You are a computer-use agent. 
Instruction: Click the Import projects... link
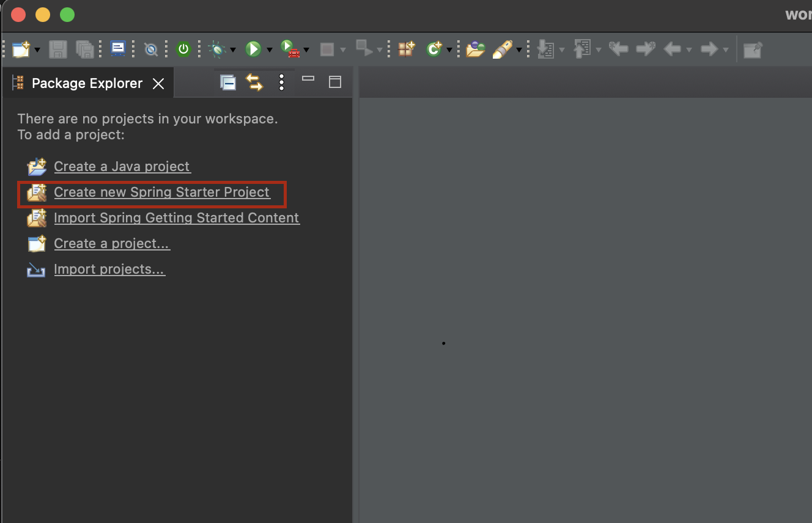(x=109, y=269)
